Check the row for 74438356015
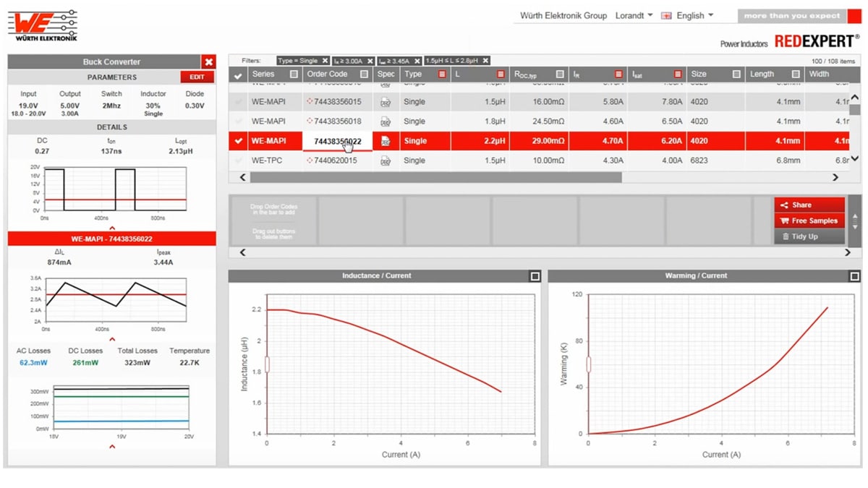 [238, 102]
